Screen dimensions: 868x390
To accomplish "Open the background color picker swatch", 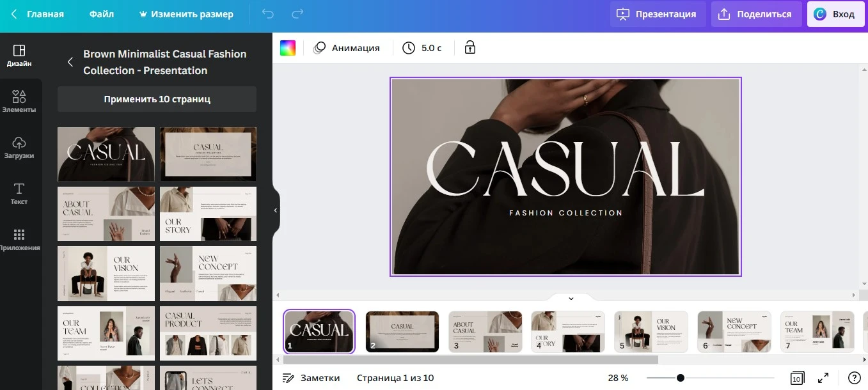I will 288,48.
